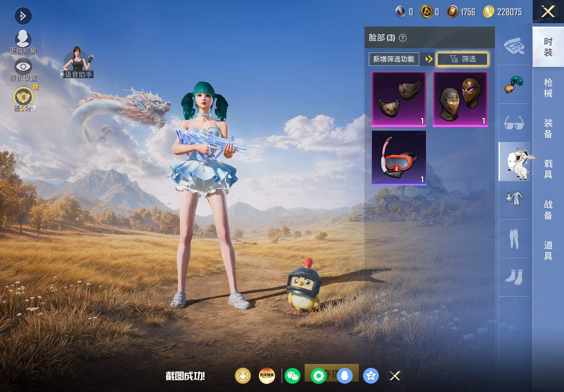The width and height of the screenshot is (564, 392).
Task: Open the 语音助手 voice assistant avatar
Action: pos(78,63)
